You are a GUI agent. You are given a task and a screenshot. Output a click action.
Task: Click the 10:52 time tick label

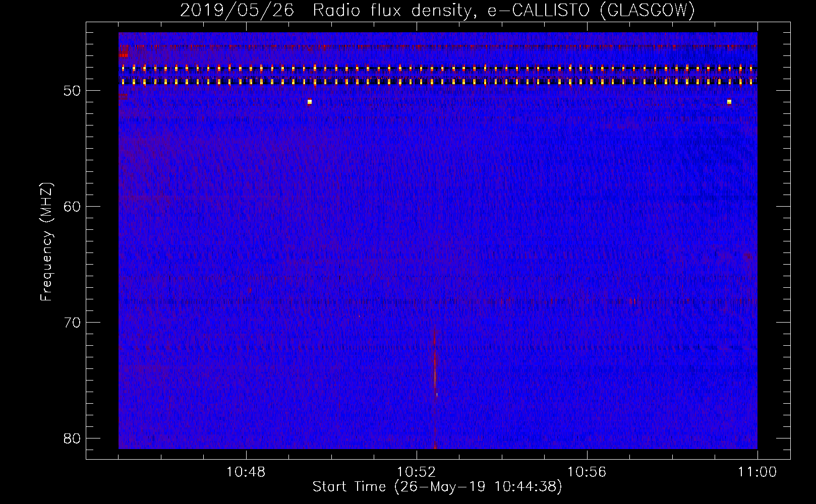416,472
